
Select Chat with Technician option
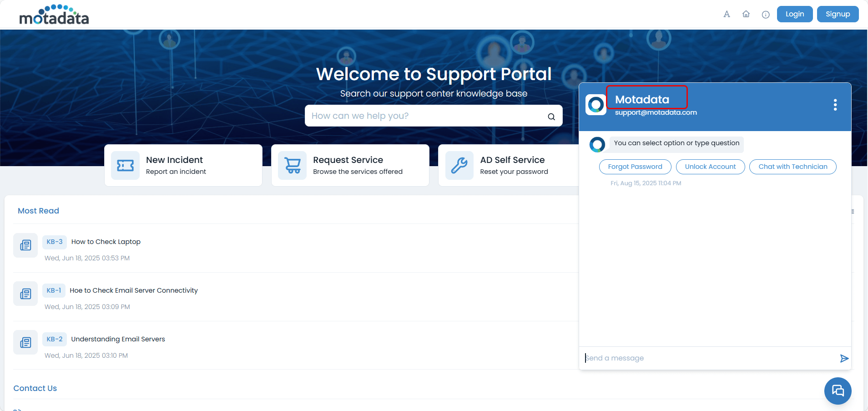792,167
